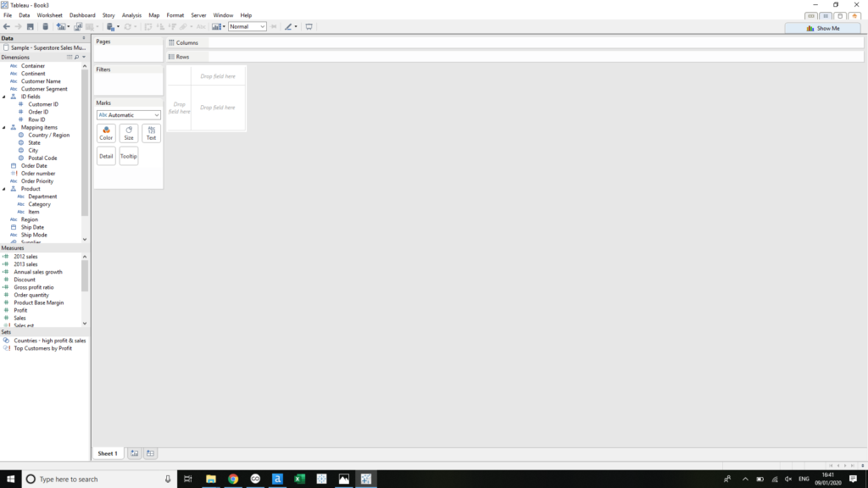Click the search magnifier icon beside Dimensions

click(76, 57)
